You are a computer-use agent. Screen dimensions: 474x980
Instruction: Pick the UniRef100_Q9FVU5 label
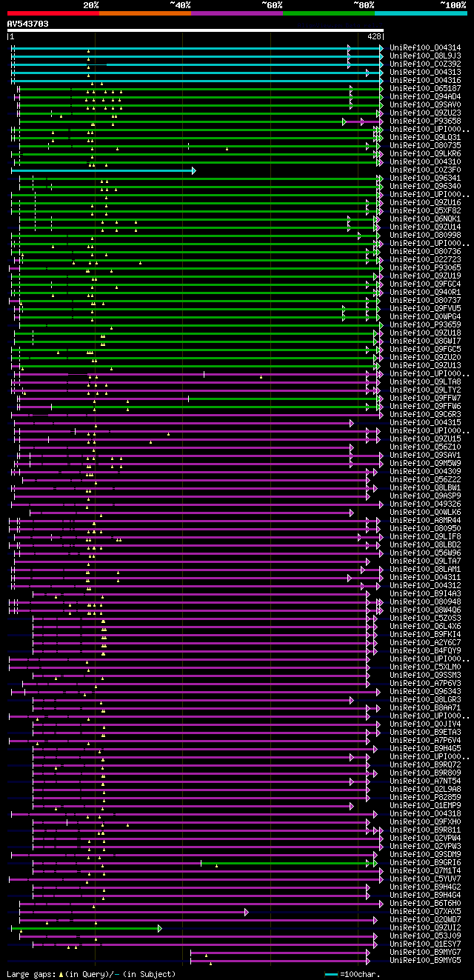point(426,309)
